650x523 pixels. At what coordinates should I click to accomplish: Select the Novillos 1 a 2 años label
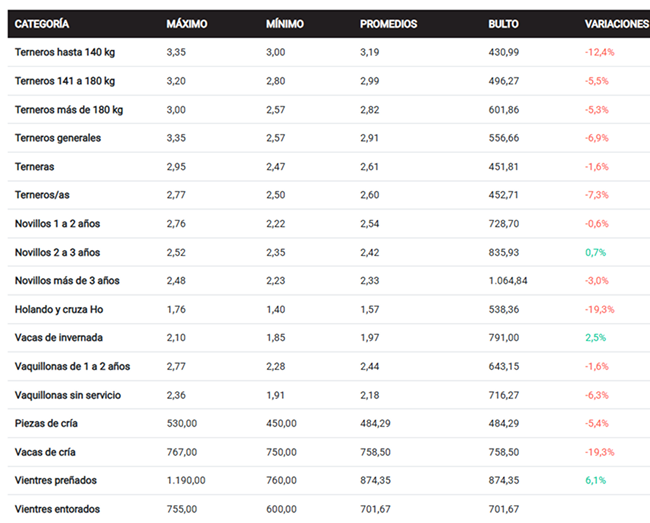tap(59, 224)
